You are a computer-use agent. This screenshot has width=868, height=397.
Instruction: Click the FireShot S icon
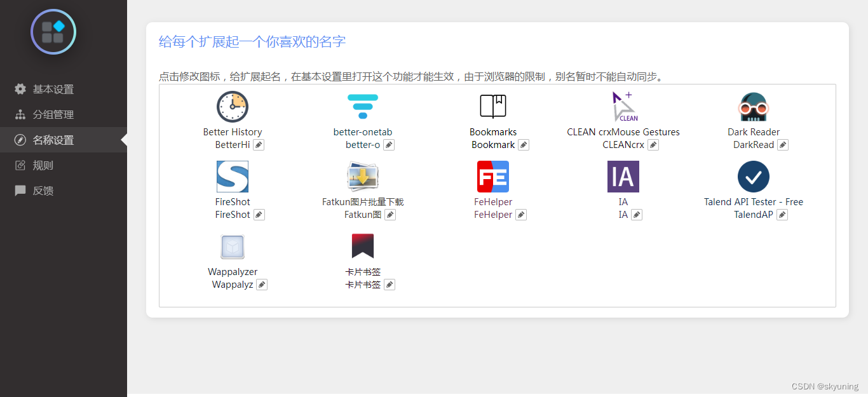click(x=233, y=177)
